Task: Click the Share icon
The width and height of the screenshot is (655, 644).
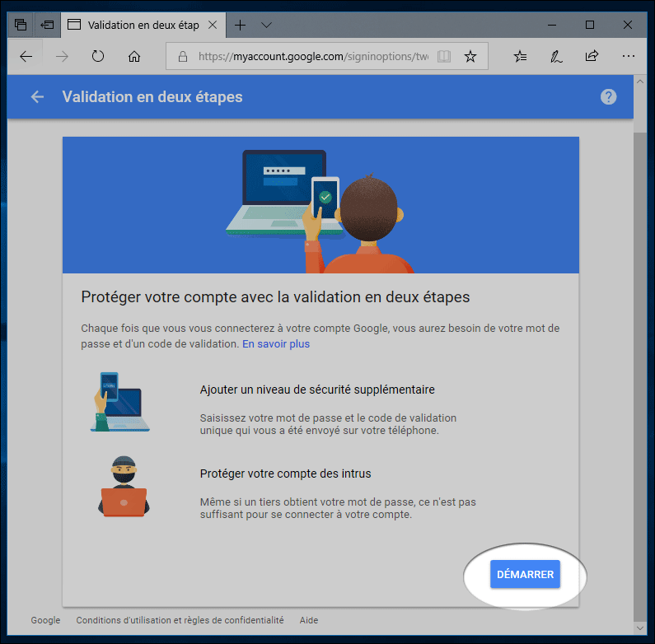Action: click(x=592, y=56)
